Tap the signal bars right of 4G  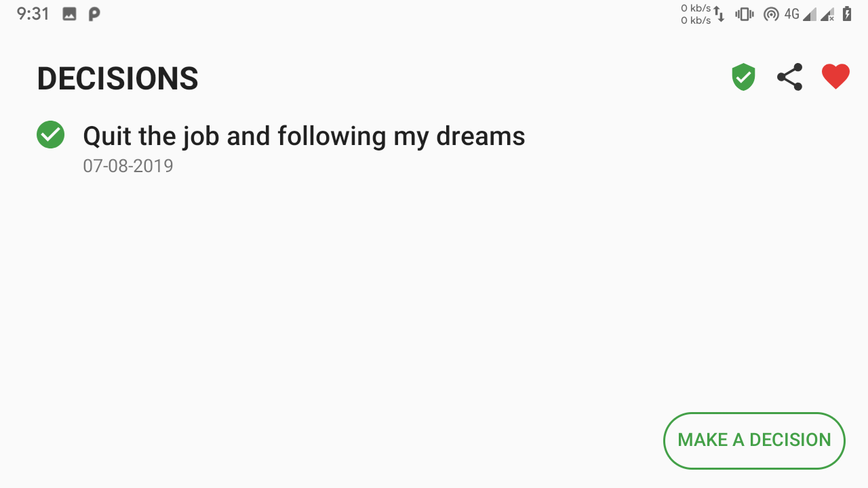click(810, 14)
